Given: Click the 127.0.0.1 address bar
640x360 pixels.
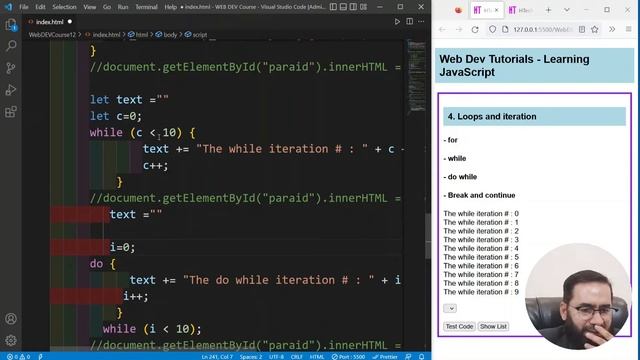Looking at the screenshot, I should [543, 29].
